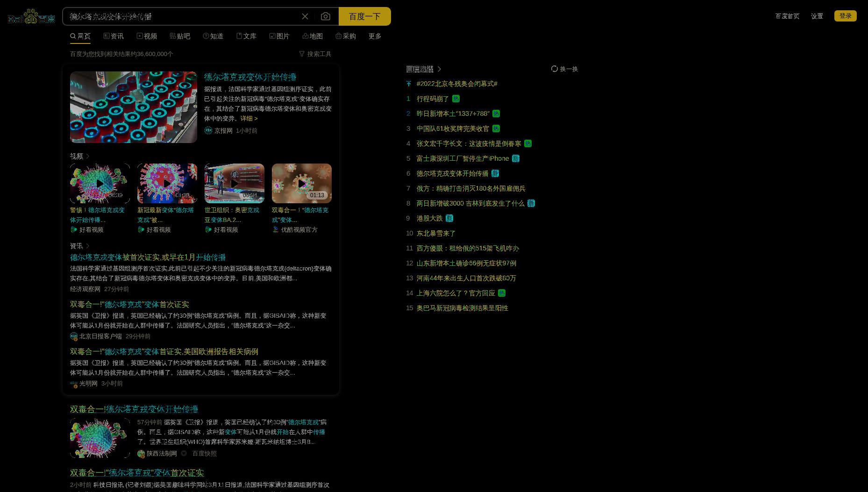
Task: Switch to the 资讯 tab
Action: (x=114, y=36)
